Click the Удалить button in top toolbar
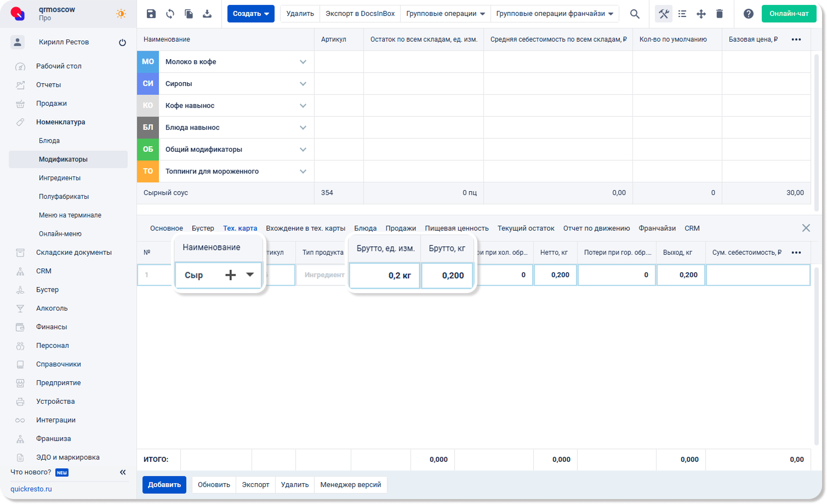Screen dimensions: 827x504 pyautogui.click(x=300, y=14)
